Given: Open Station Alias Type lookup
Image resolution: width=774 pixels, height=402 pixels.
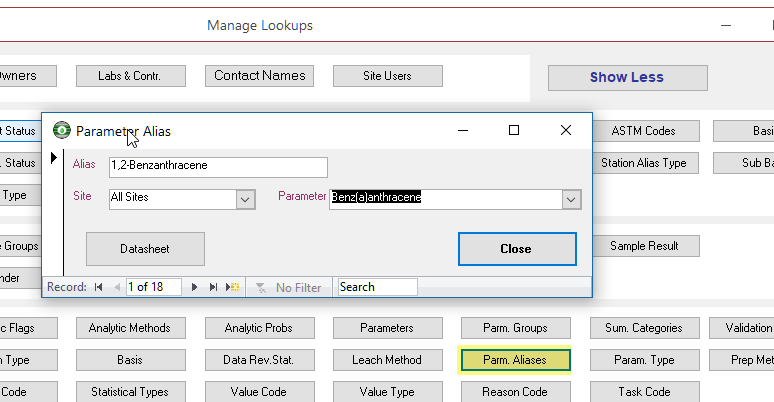Looking at the screenshot, I should coord(644,163).
